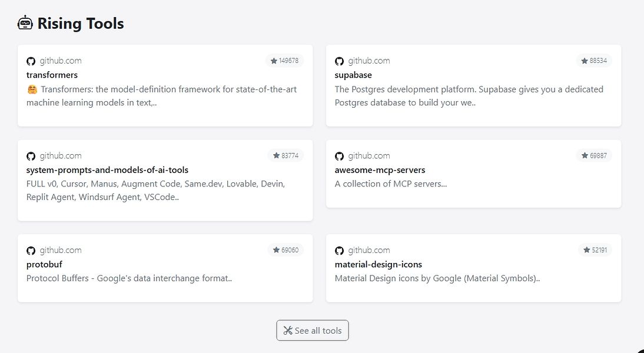Click the GitHub icon on supabase card
644x353 pixels.
(340, 61)
